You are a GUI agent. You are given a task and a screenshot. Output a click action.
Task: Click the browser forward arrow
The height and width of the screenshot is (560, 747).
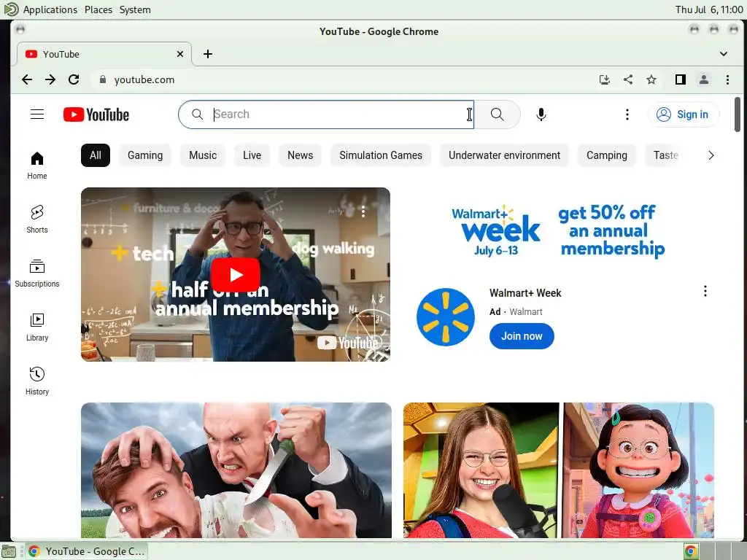click(x=50, y=79)
